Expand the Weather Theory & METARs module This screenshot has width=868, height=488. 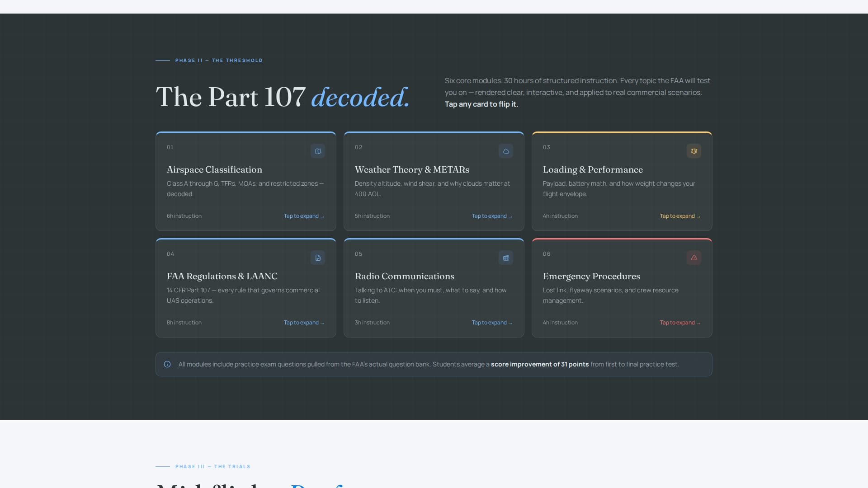[x=491, y=216]
